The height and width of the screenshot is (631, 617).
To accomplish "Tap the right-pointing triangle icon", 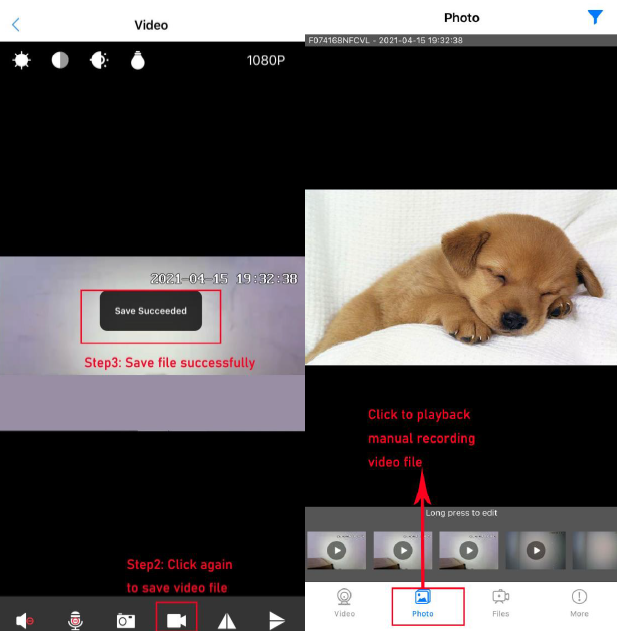I will 277,621.
